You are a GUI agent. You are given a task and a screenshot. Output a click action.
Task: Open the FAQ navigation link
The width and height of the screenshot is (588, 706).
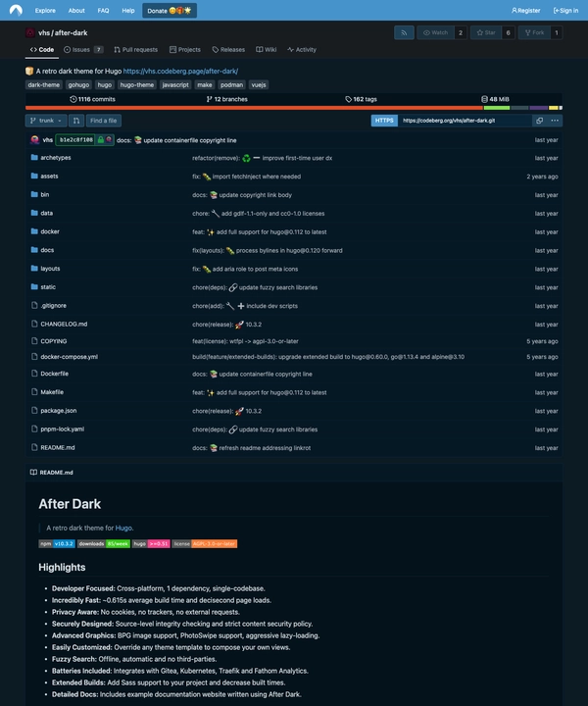coord(103,11)
